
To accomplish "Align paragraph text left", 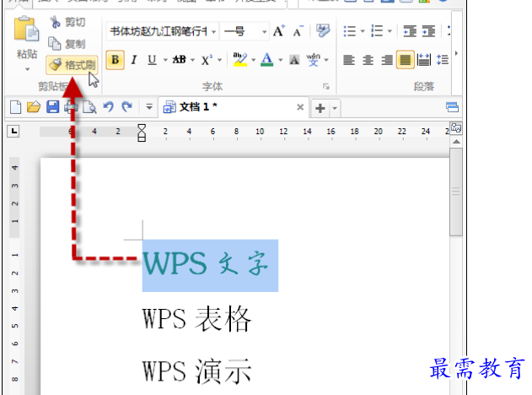I will pyautogui.click(x=349, y=60).
